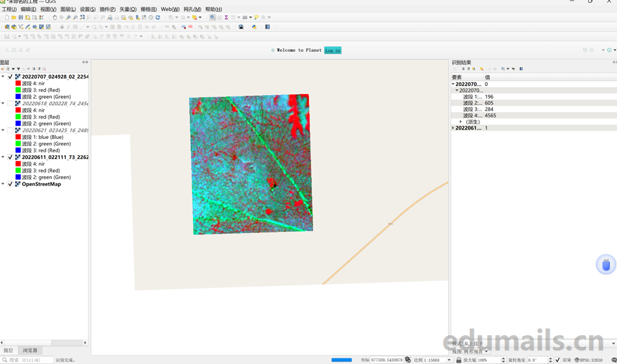The image size is (617, 364).
Task: Click the Planet Log in button
Action: click(332, 50)
